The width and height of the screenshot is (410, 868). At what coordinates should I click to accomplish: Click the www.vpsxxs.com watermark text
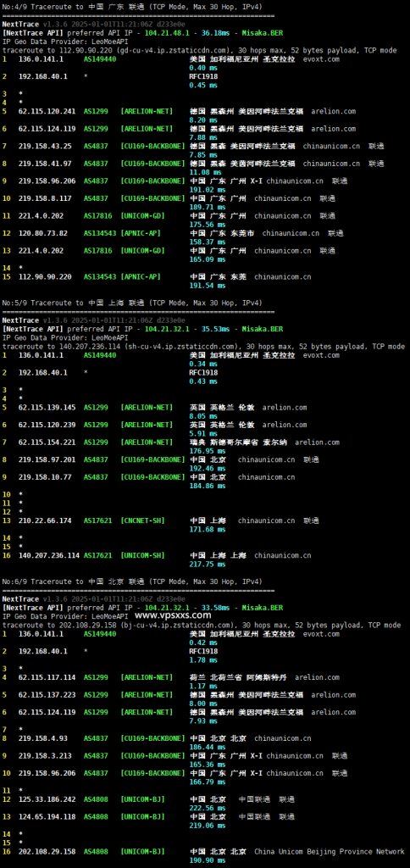click(x=173, y=615)
